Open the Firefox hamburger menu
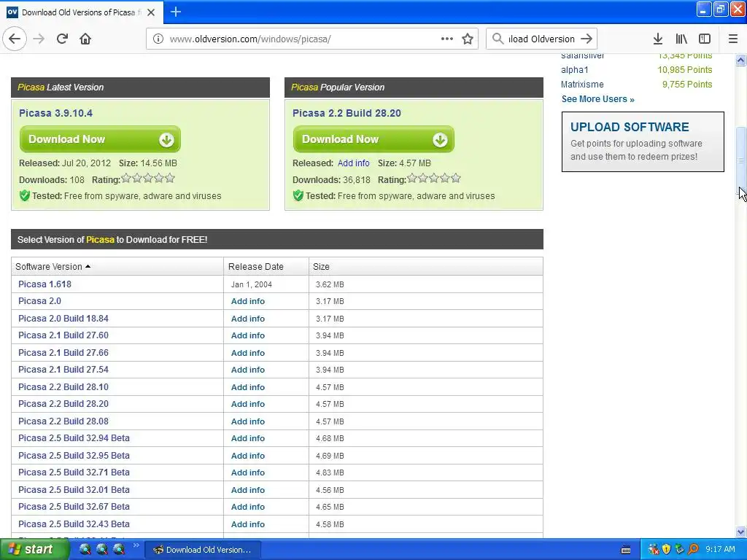747x560 pixels. tap(733, 39)
